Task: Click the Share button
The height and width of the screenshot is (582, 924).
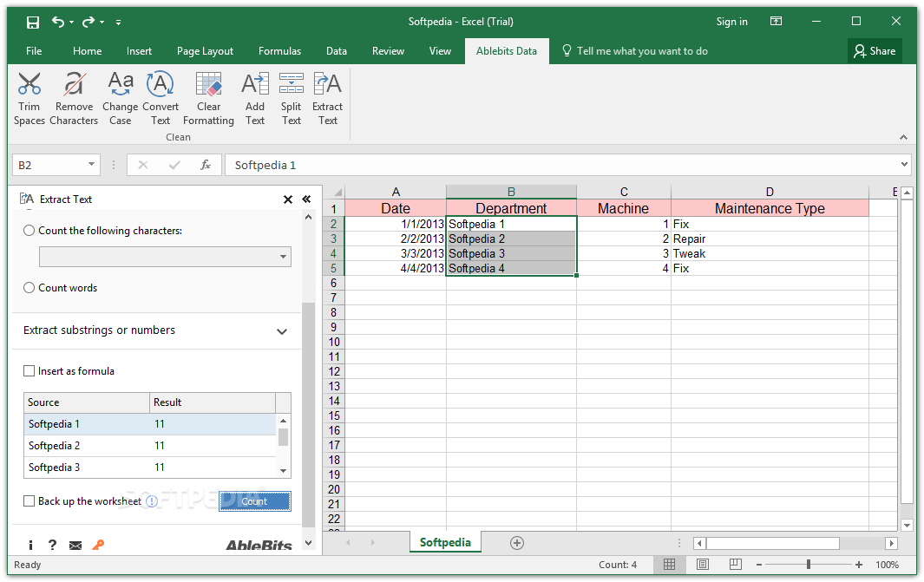Action: coord(875,51)
